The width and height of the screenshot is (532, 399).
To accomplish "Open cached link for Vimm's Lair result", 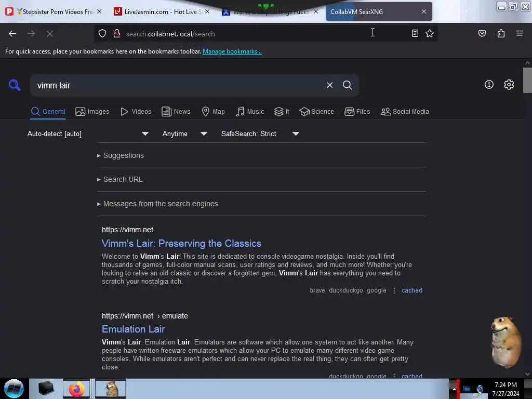I will click(412, 290).
